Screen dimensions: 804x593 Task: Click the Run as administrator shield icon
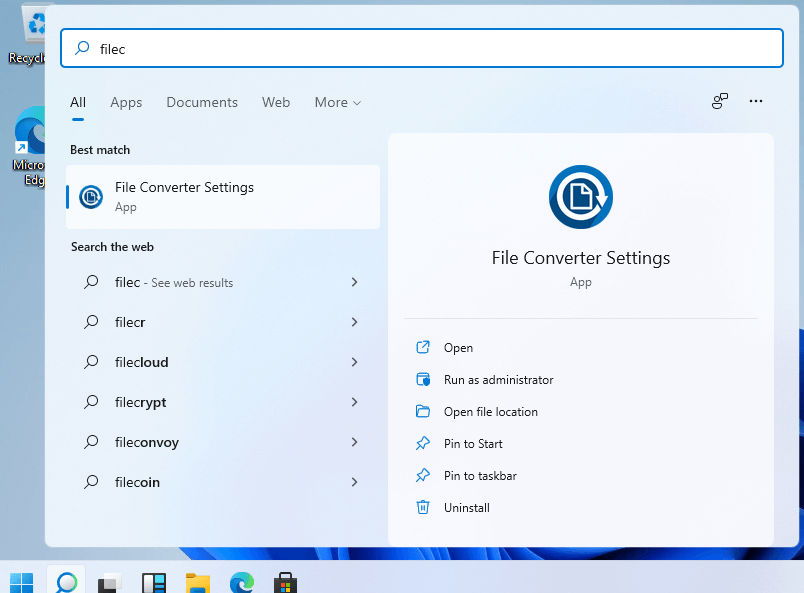tap(423, 380)
